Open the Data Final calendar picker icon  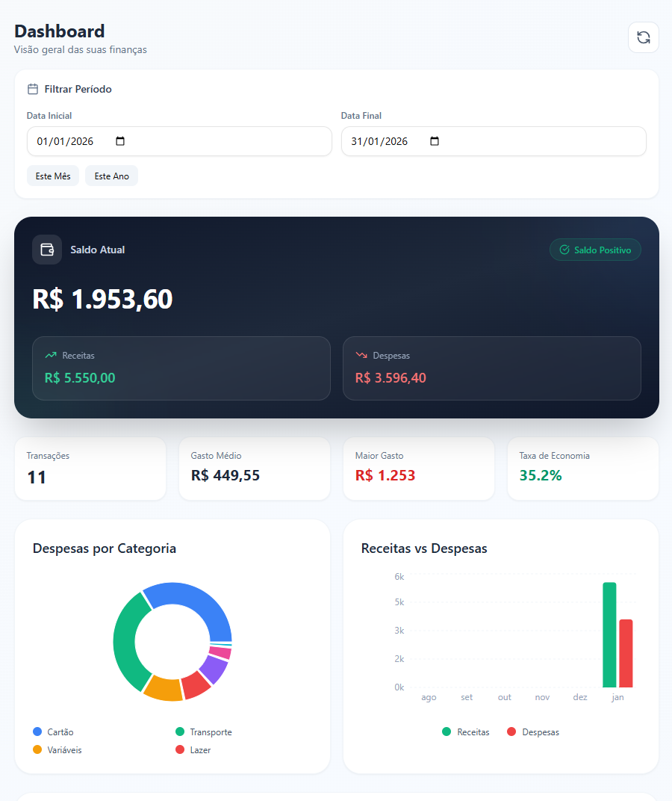435,141
